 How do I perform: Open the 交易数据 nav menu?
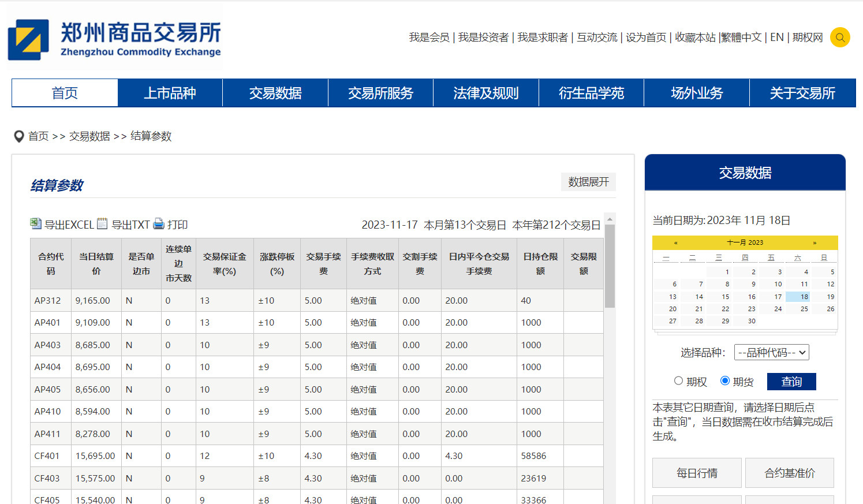(275, 93)
